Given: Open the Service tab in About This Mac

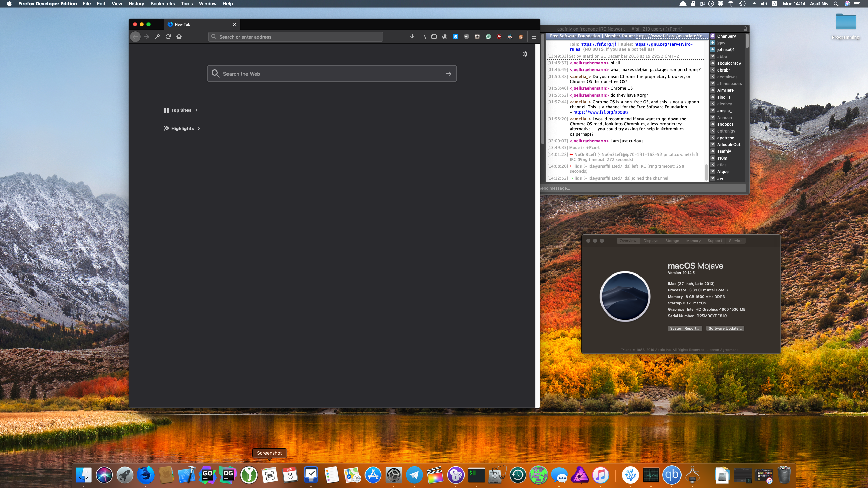Looking at the screenshot, I should click(735, 241).
